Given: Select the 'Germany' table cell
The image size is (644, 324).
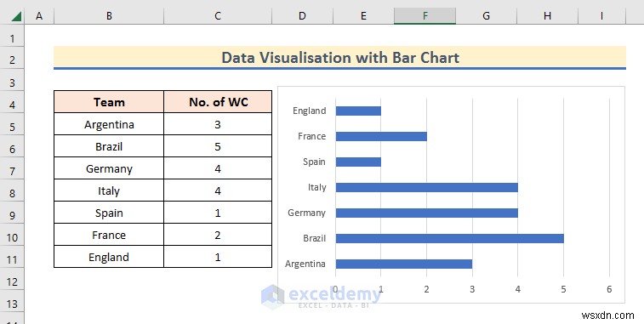Looking at the screenshot, I should click(109, 168).
